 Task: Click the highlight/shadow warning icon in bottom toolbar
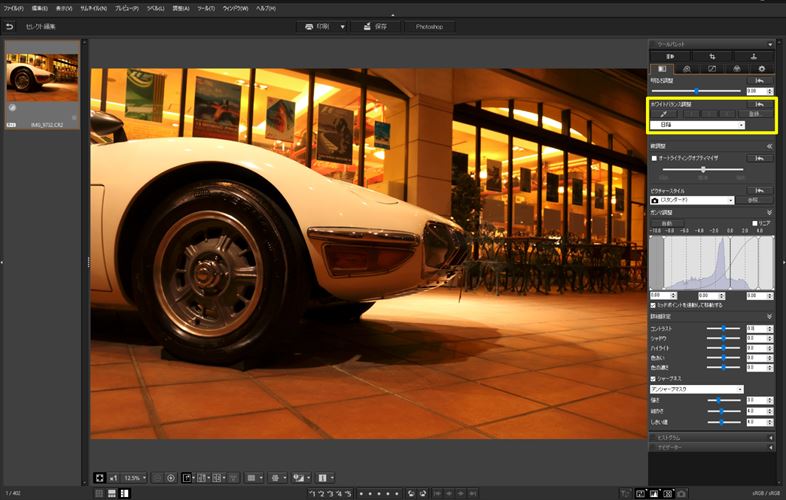coord(298,478)
